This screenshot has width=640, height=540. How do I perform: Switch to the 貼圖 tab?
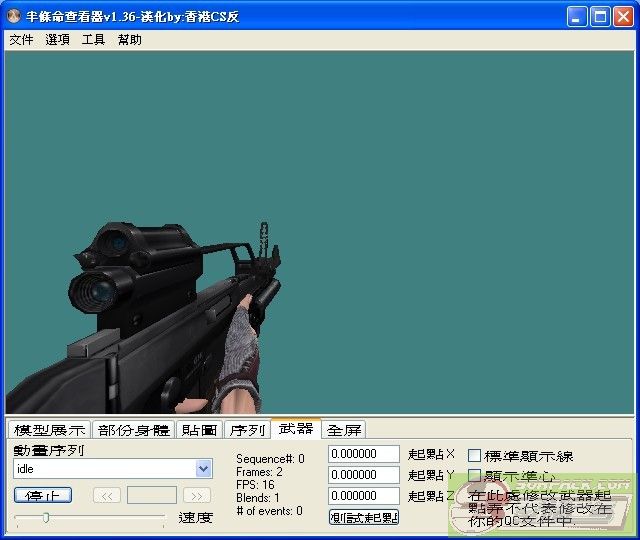(199, 430)
